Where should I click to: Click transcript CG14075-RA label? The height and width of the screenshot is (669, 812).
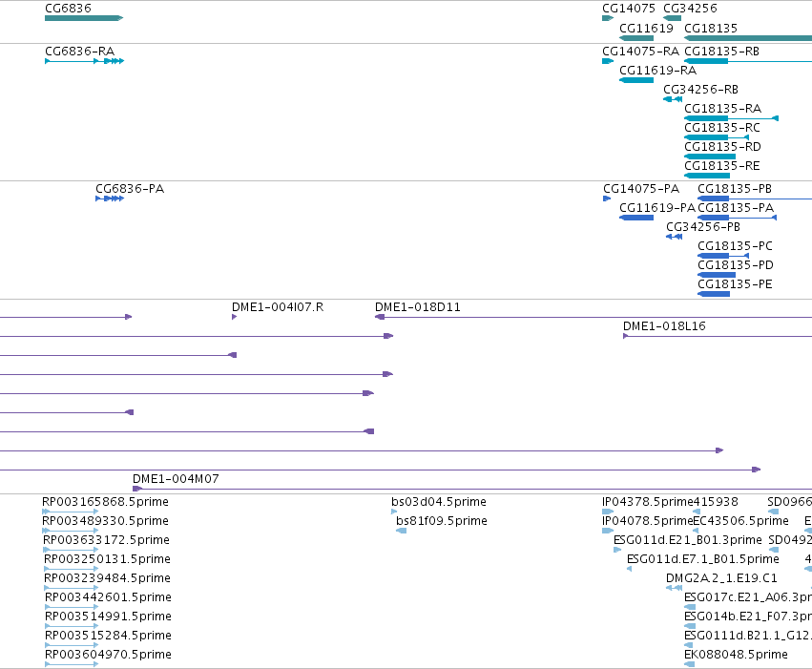[640, 52]
